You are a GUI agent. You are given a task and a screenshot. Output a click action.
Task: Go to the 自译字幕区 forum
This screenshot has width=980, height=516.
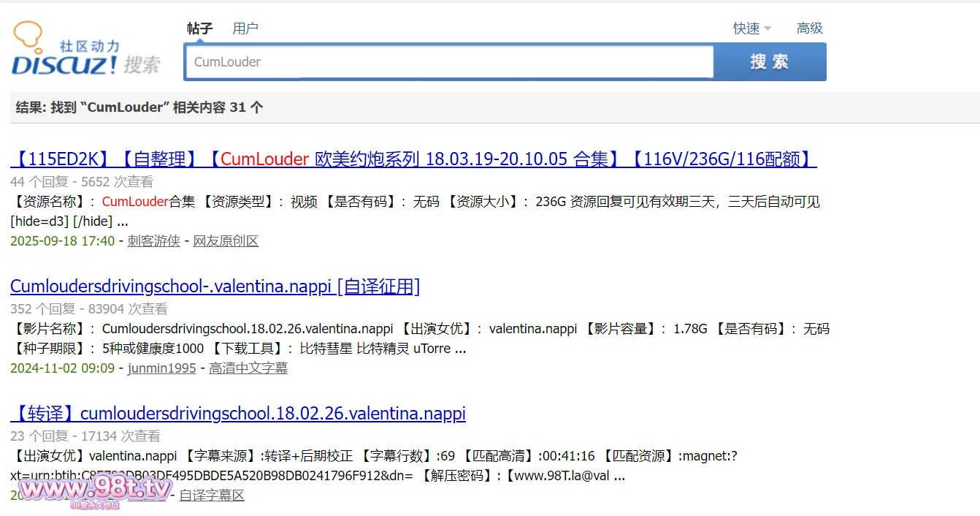pyautogui.click(x=212, y=496)
